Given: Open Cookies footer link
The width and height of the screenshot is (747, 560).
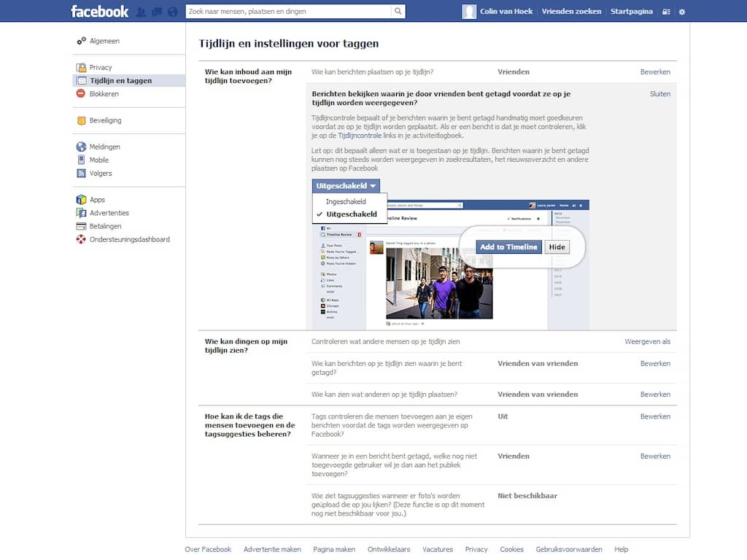Looking at the screenshot, I should point(511,549).
